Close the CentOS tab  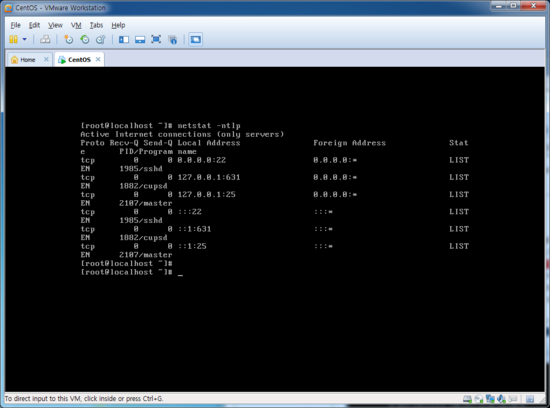[x=98, y=59]
